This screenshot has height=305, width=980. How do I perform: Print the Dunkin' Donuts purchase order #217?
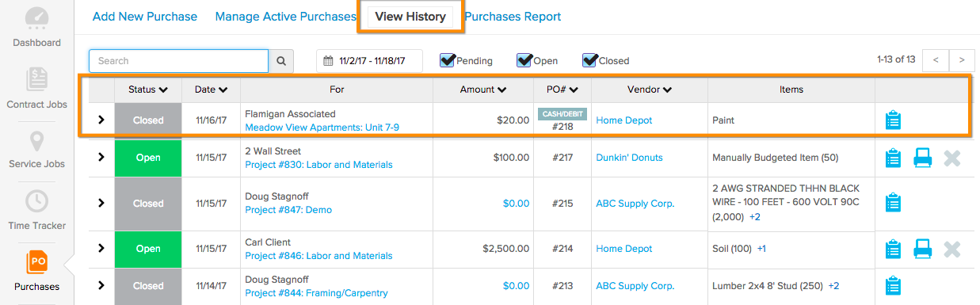click(922, 158)
